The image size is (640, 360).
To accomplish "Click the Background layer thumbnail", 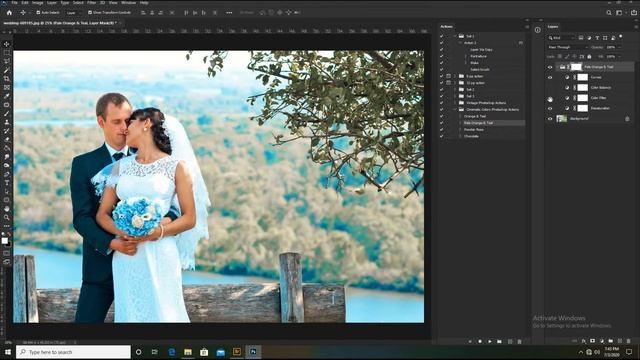I will [x=562, y=119].
